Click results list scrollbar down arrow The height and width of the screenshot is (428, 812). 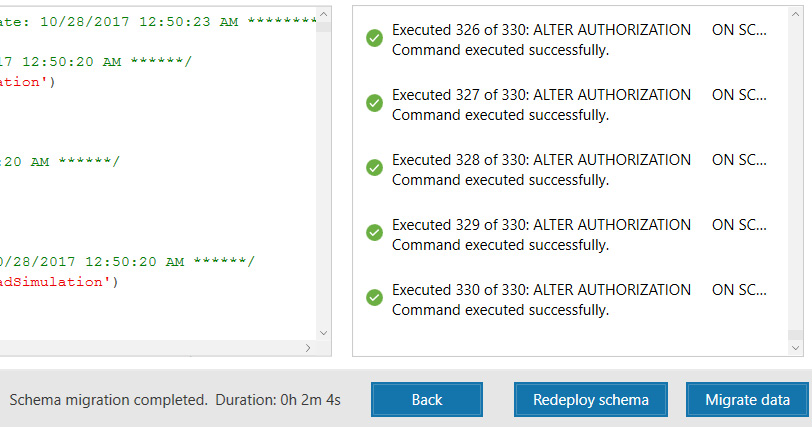(x=796, y=346)
